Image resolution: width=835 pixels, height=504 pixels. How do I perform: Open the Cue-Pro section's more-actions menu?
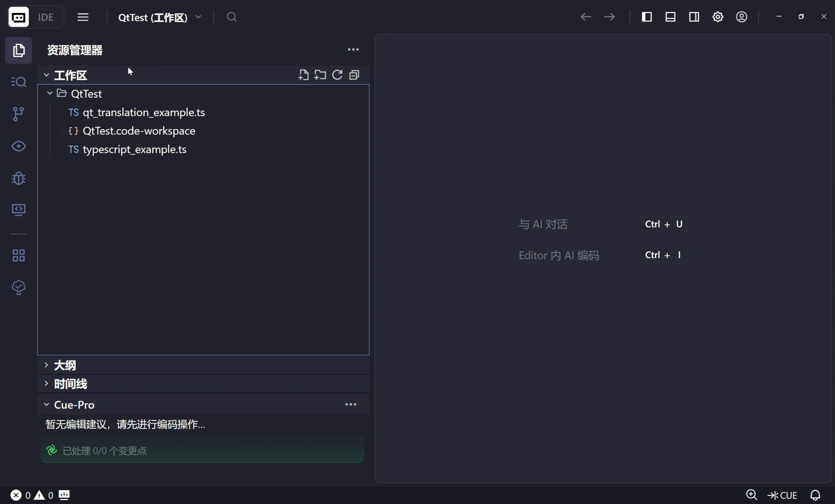[x=351, y=405]
